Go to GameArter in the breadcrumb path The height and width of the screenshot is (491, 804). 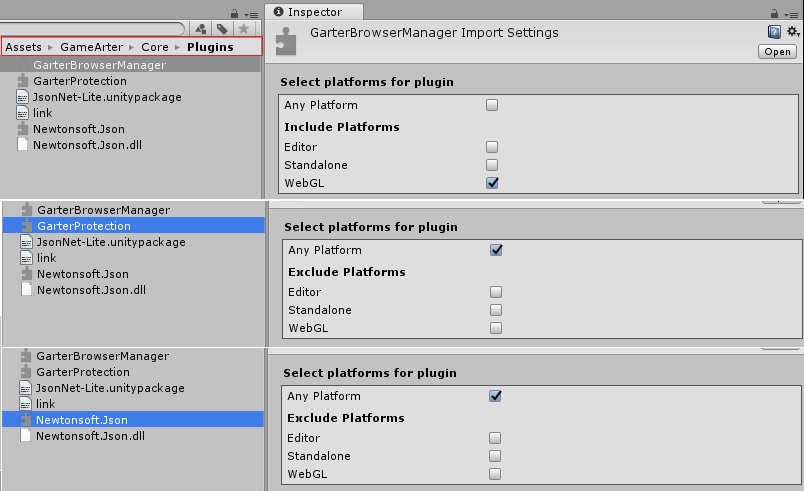click(93, 47)
